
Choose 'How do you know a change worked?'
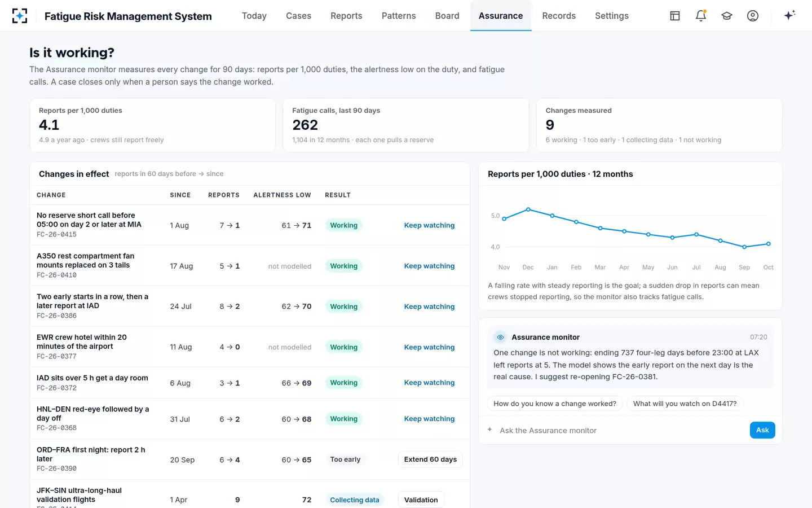point(555,404)
